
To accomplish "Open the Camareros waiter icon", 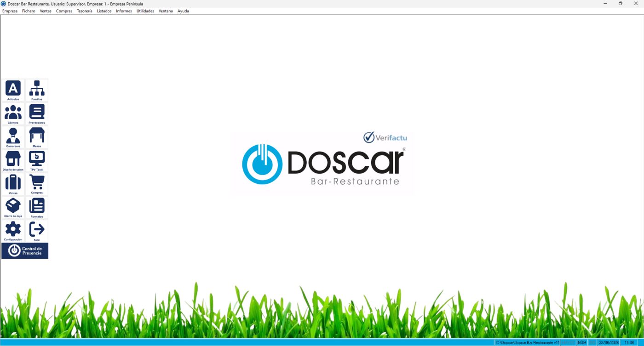I will point(13,137).
